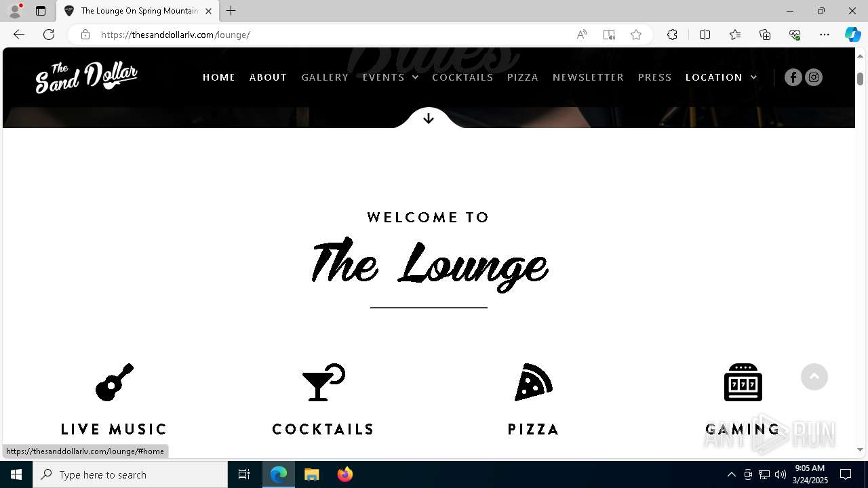Open the Sand Dollar Facebook page icon
This screenshot has width=868, height=488.
click(x=793, y=77)
